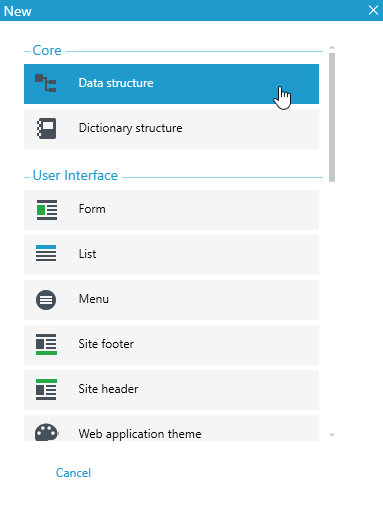
Task: Click the scrollbar up arrow
Action: click(332, 47)
